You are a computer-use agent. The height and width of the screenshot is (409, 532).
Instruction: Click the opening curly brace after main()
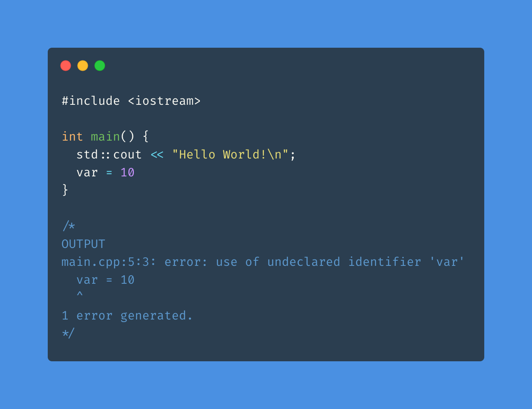click(146, 137)
